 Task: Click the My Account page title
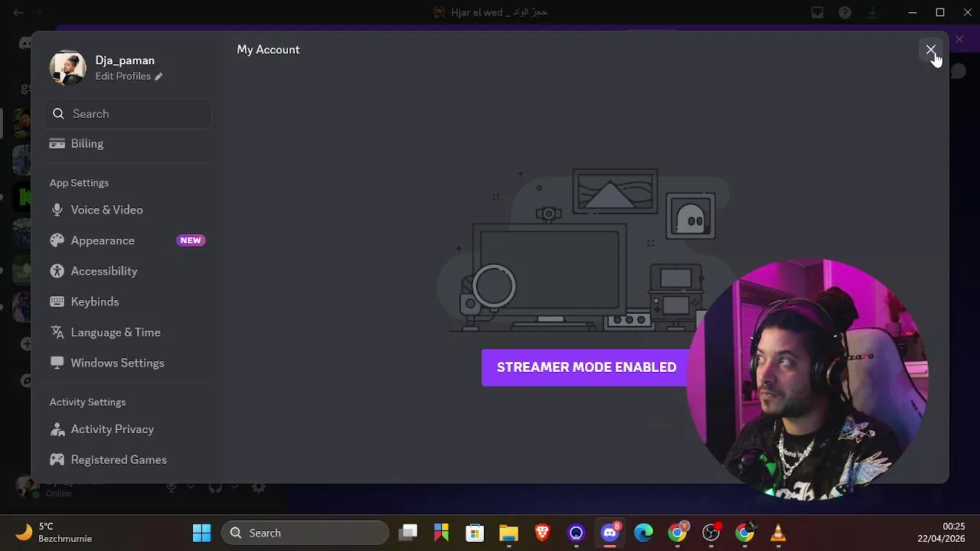pos(268,50)
